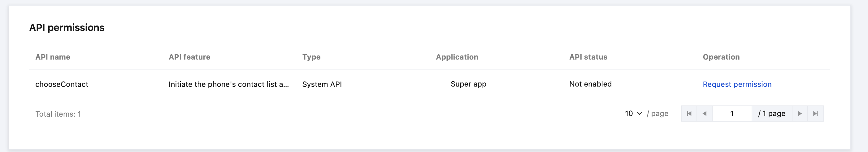Click the Application column header

click(x=457, y=57)
